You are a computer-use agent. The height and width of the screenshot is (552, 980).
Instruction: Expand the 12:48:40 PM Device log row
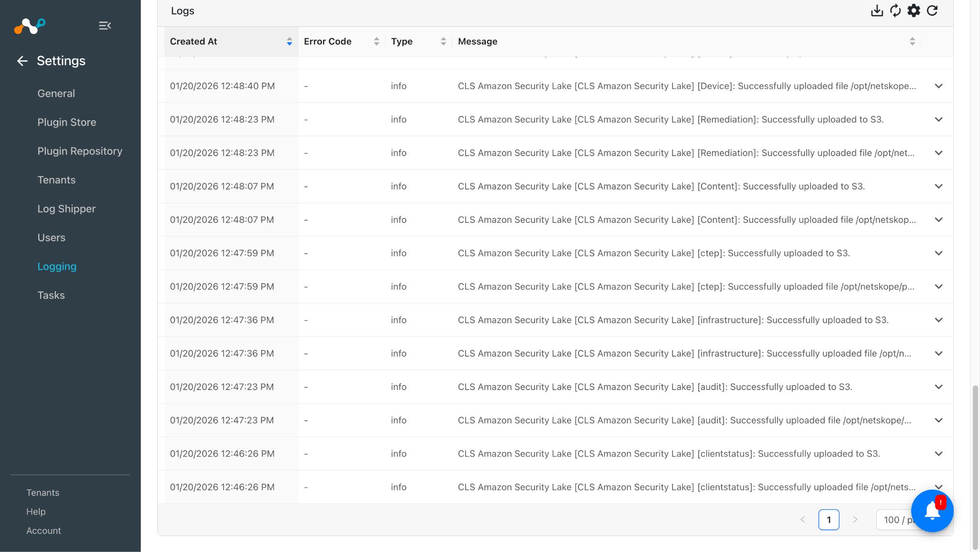pyautogui.click(x=938, y=86)
